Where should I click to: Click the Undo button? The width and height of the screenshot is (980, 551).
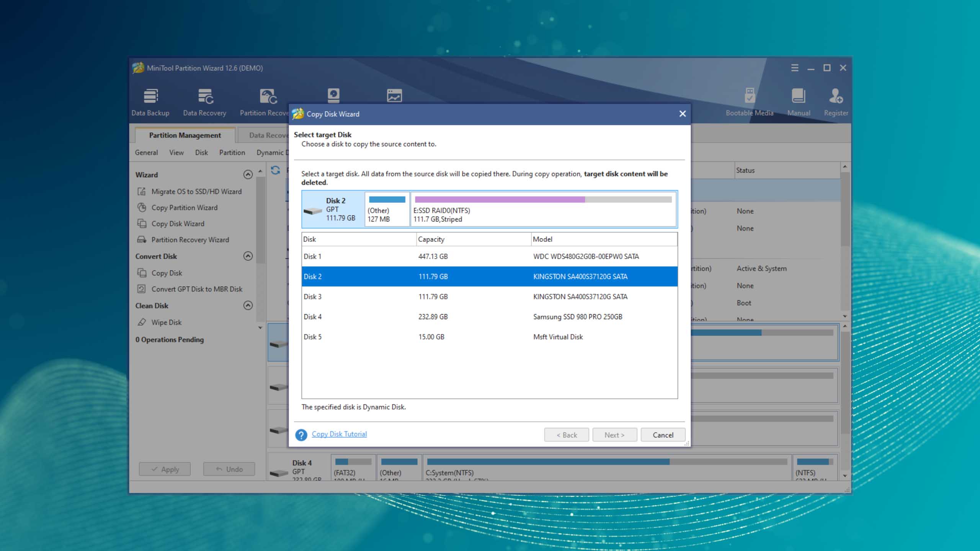(x=229, y=469)
